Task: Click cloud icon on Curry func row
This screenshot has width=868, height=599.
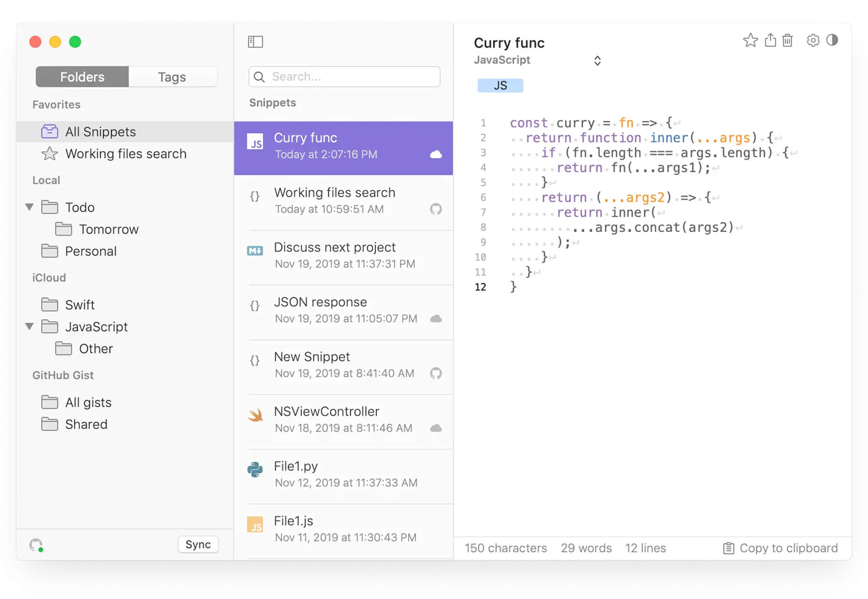Action: [436, 154]
